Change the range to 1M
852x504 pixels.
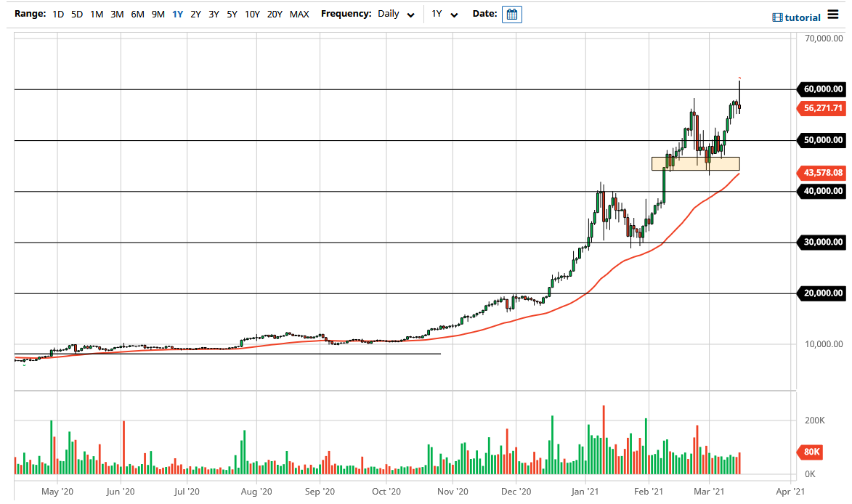97,14
